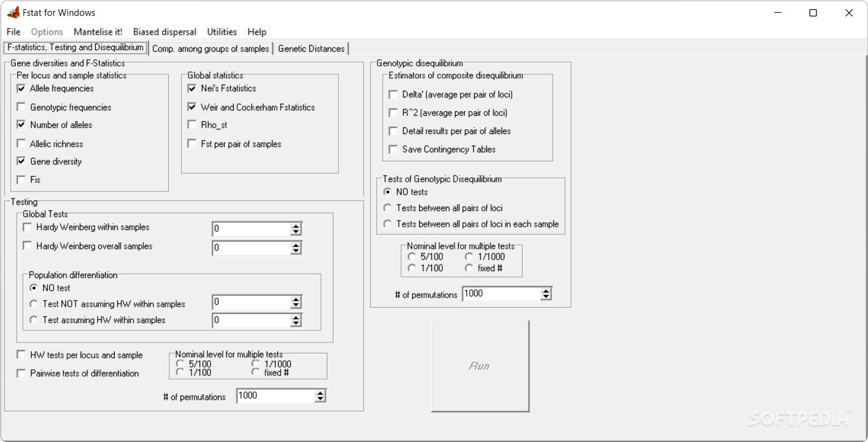The width and height of the screenshot is (868, 442).
Task: Check R^2 average per pair of loci
Action: 393,113
